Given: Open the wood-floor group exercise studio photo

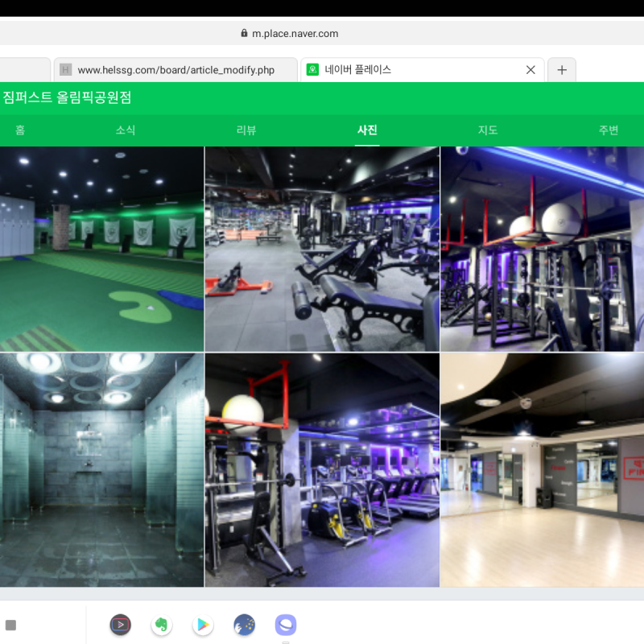Looking at the screenshot, I should pyautogui.click(x=542, y=470).
